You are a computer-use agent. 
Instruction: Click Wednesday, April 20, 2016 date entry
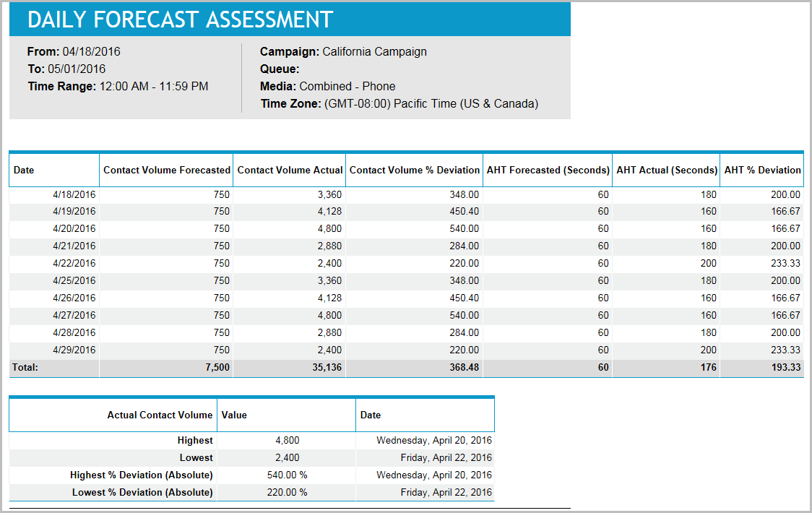click(x=433, y=440)
